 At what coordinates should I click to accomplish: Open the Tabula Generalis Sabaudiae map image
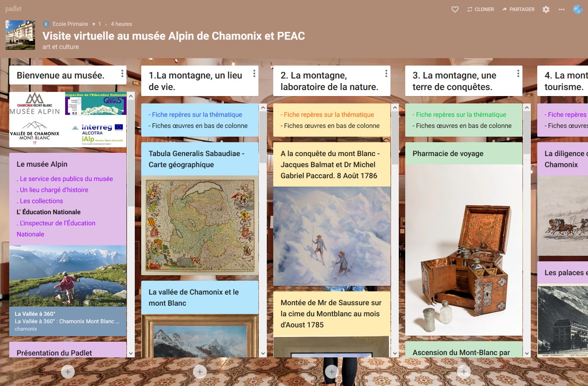pyautogui.click(x=200, y=225)
